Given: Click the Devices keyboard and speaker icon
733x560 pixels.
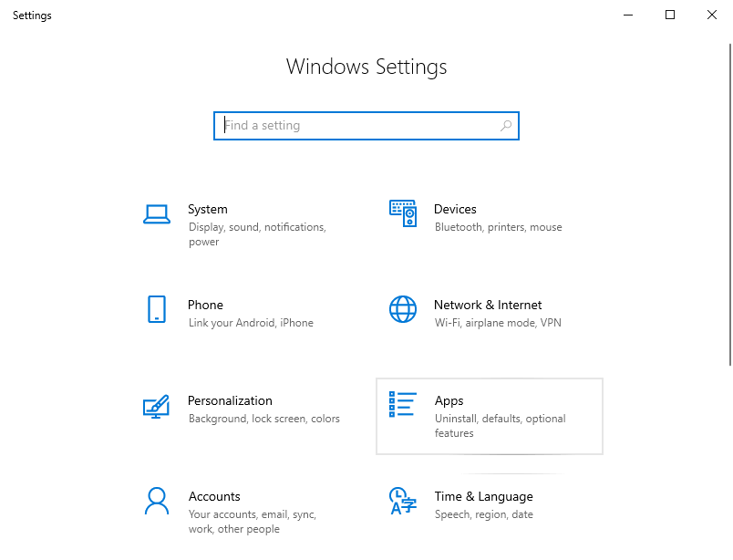Looking at the screenshot, I should [403, 213].
